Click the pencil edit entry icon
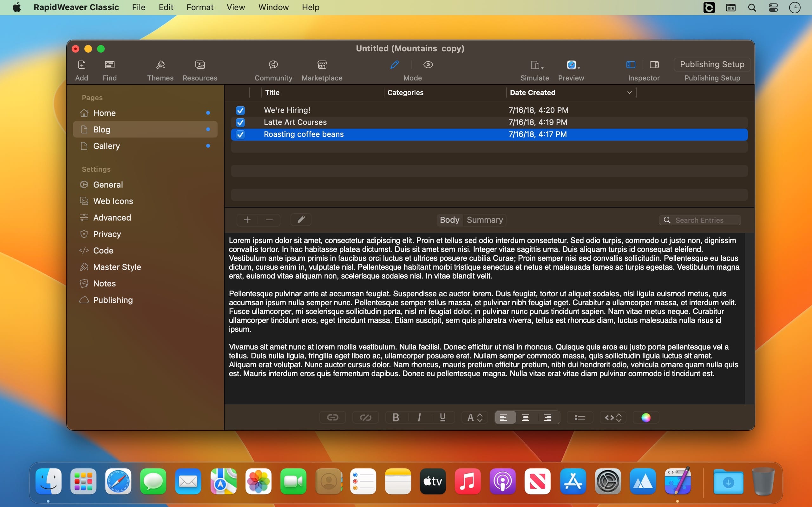 pyautogui.click(x=301, y=220)
